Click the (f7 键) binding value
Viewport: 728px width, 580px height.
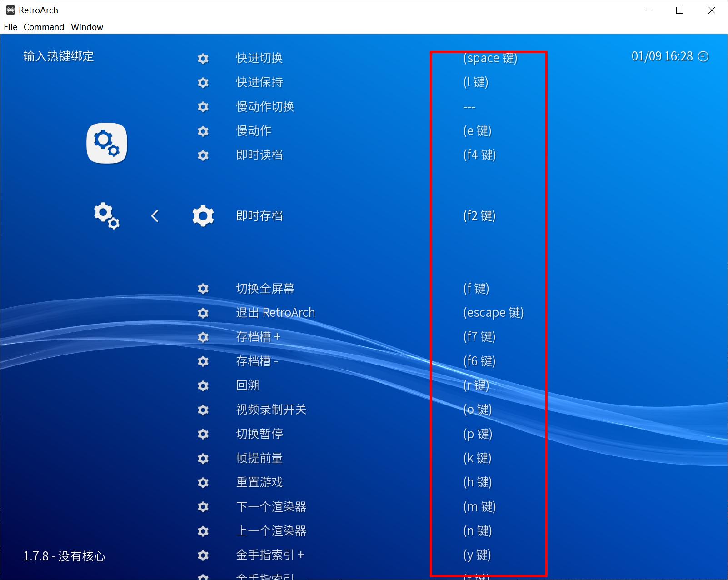click(x=479, y=337)
